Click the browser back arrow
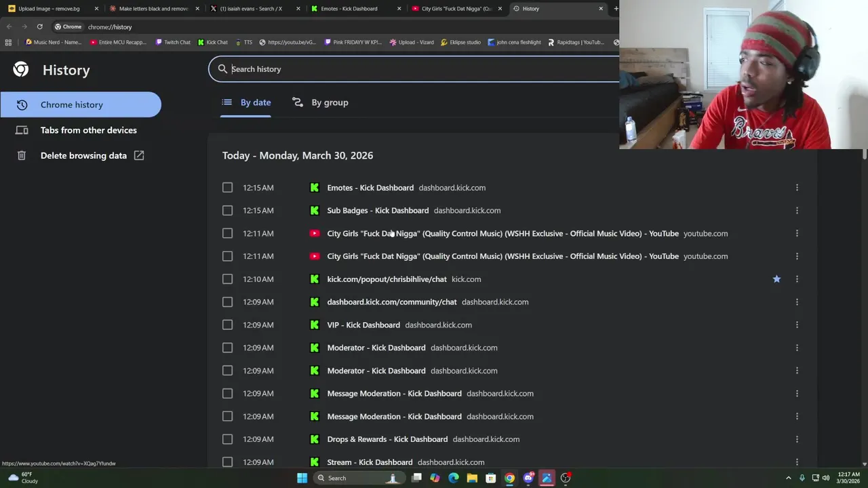The width and height of the screenshot is (868, 488). [9, 26]
